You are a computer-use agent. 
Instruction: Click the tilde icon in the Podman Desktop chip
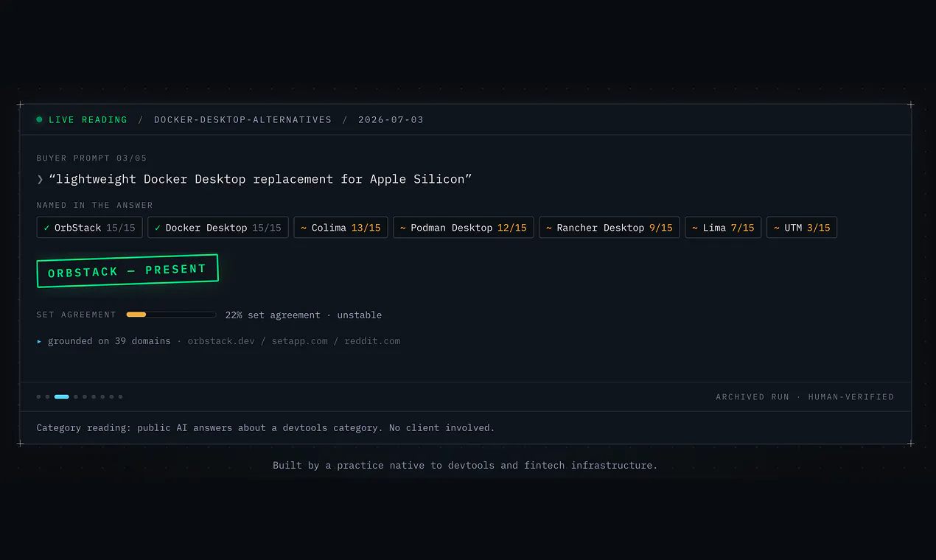[402, 228]
